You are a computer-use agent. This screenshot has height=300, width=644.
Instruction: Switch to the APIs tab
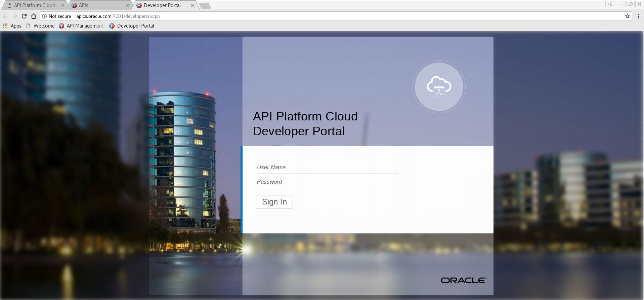97,5
